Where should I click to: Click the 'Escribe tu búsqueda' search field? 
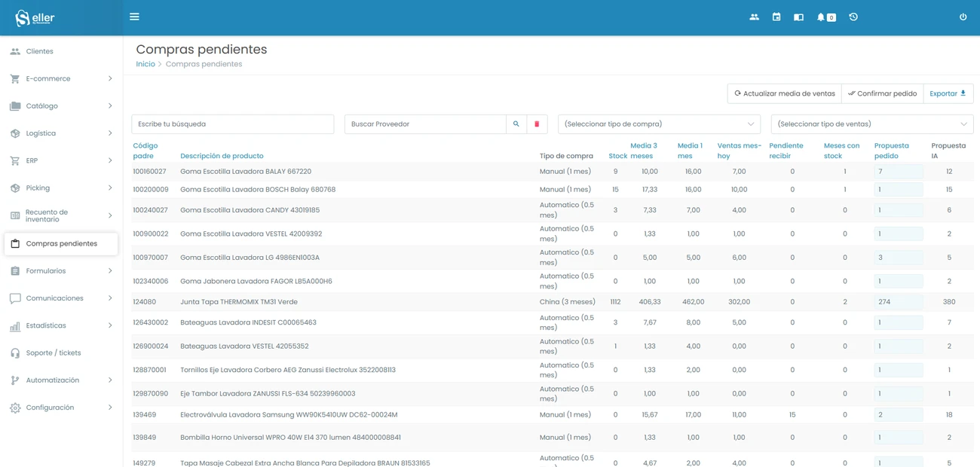pyautogui.click(x=232, y=124)
